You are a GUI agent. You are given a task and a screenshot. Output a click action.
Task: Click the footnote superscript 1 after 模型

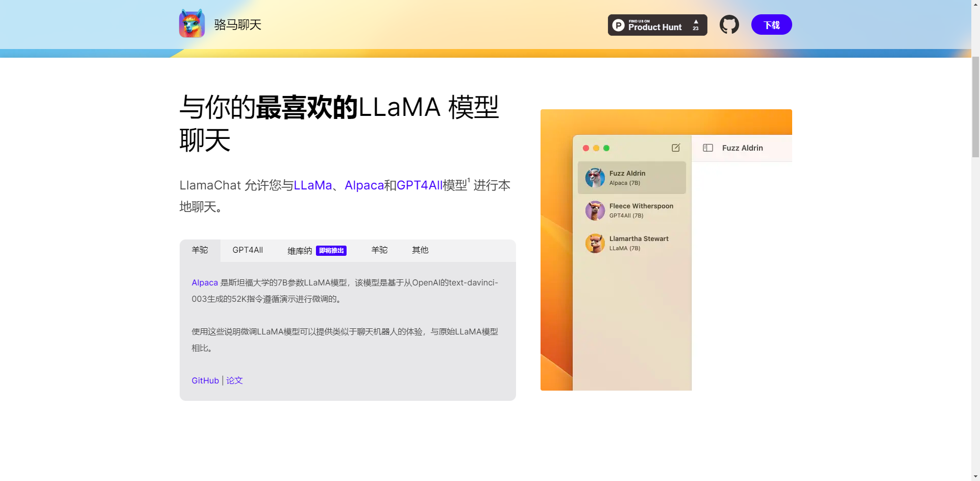469,180
